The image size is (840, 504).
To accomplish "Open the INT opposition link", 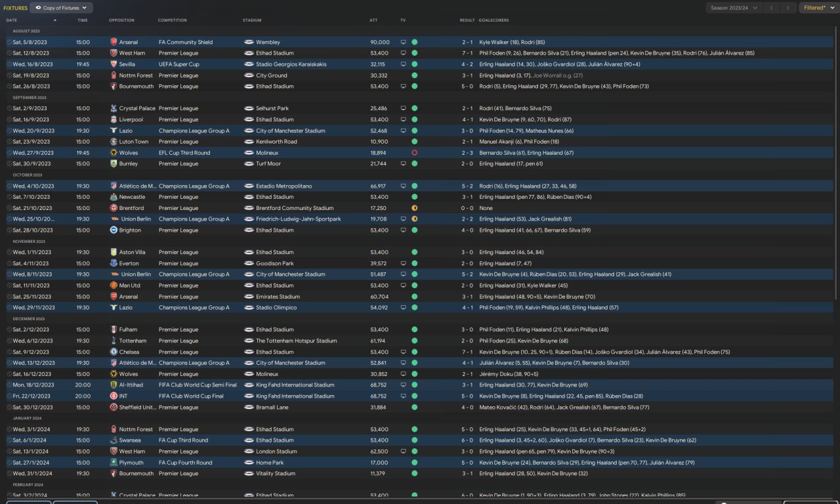I will (124, 396).
